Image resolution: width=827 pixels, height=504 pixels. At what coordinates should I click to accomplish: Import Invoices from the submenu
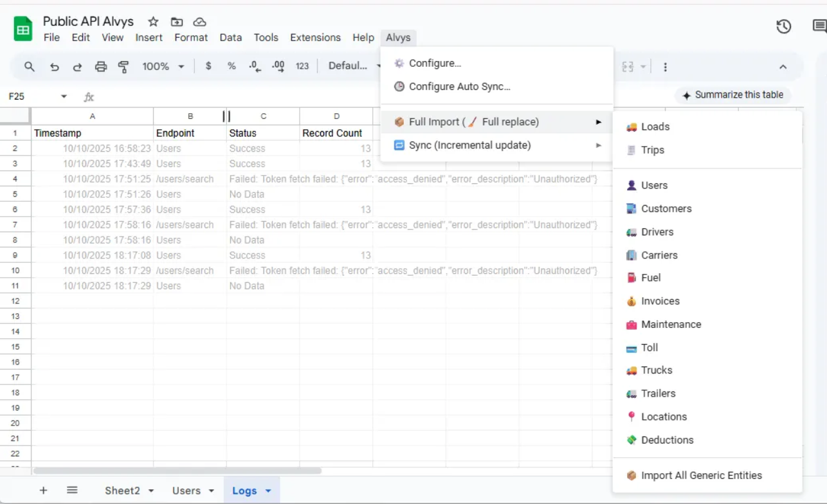click(707, 301)
